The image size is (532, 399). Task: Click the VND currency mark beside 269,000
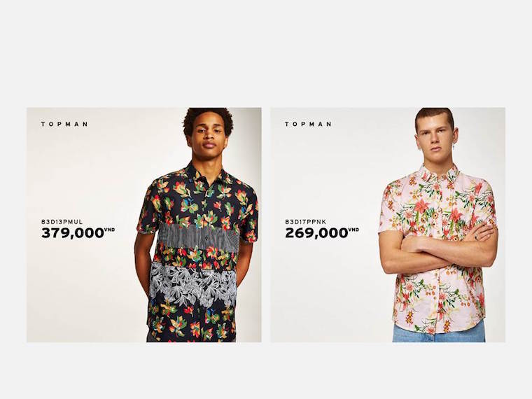[353, 230]
